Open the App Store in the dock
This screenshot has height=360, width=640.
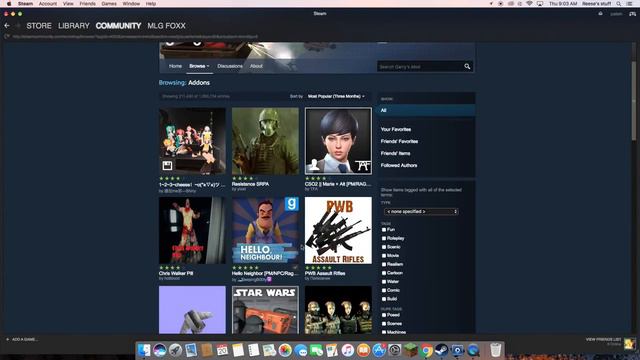[379, 350]
